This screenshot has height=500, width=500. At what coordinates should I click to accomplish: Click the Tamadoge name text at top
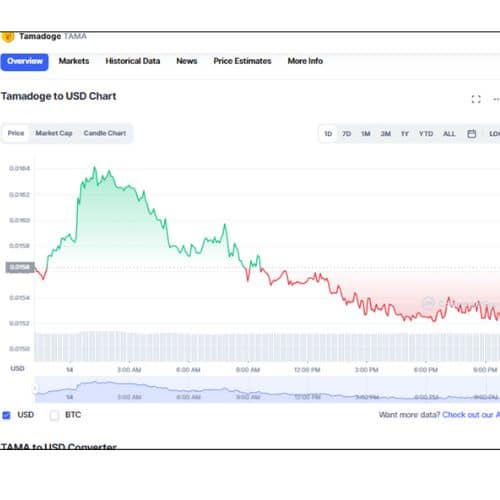40,36
